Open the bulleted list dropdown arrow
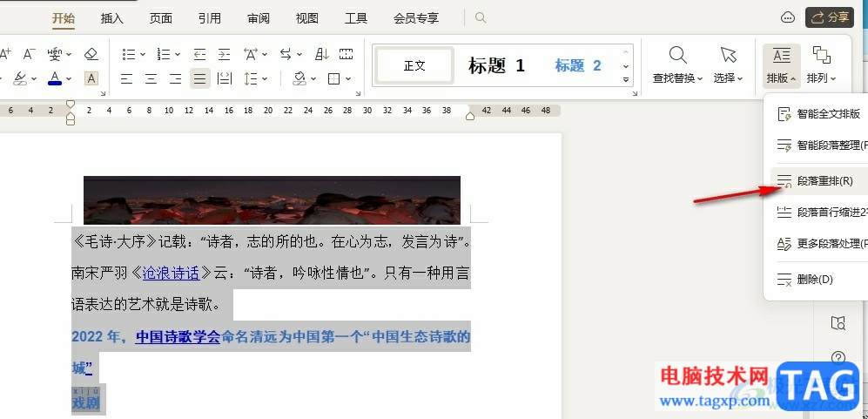The height and width of the screenshot is (419, 868). [x=143, y=54]
